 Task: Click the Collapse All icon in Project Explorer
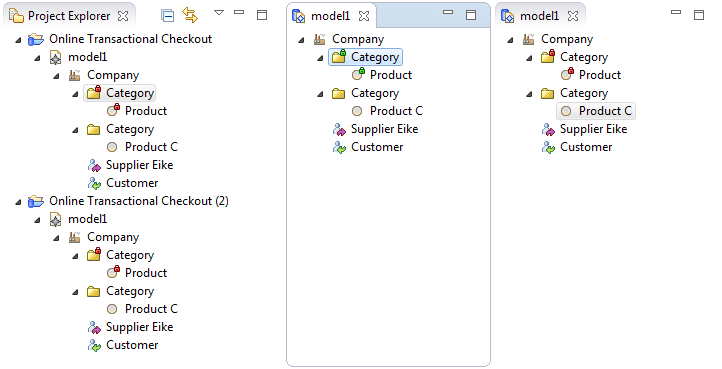tap(168, 16)
